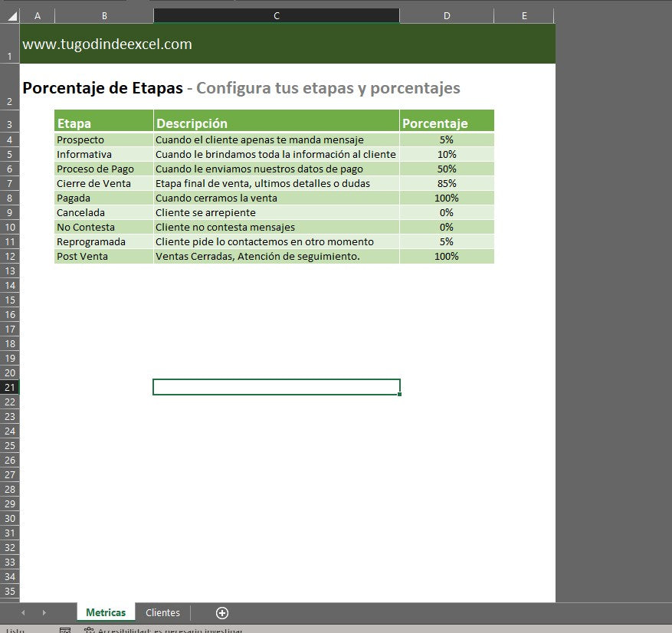Select the Informativa cell
The image size is (672, 633).
pyautogui.click(x=103, y=154)
